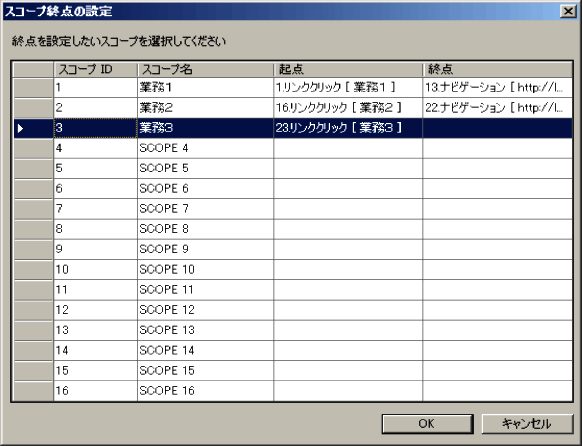Click end point cell 22.ナビゲーション
The width and height of the screenshot is (582, 446).
pyautogui.click(x=498, y=108)
